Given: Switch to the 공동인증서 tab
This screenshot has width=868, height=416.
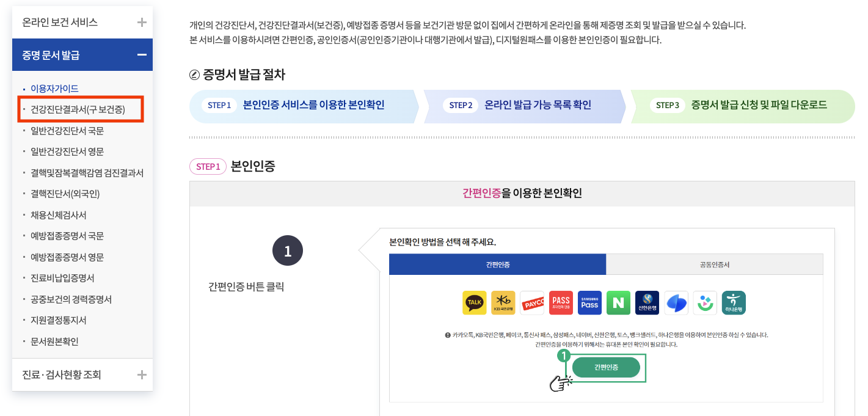Looking at the screenshot, I should [715, 264].
